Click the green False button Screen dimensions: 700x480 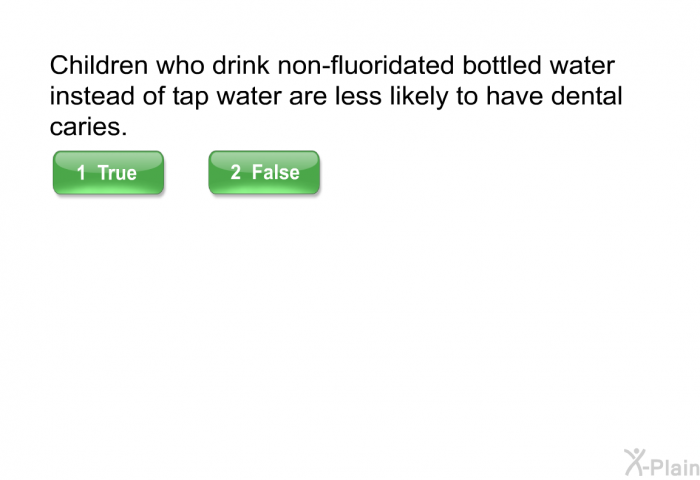coord(264,172)
